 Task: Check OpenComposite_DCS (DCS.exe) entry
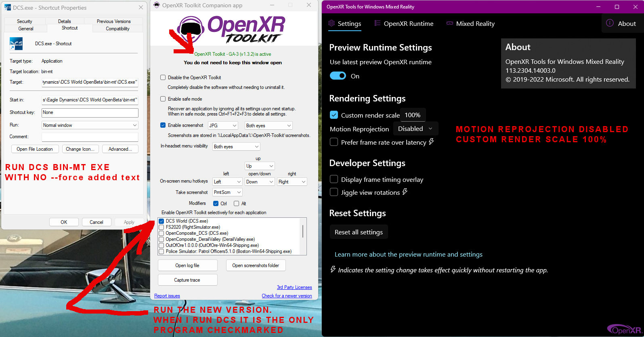162,233
